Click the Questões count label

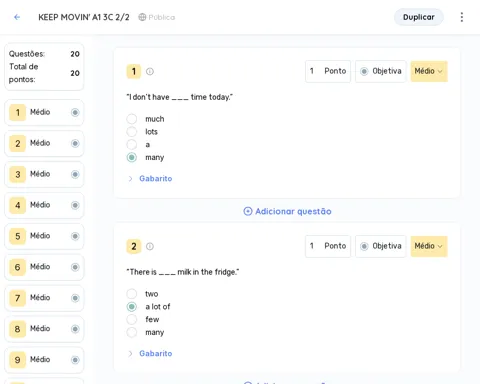coord(27,54)
